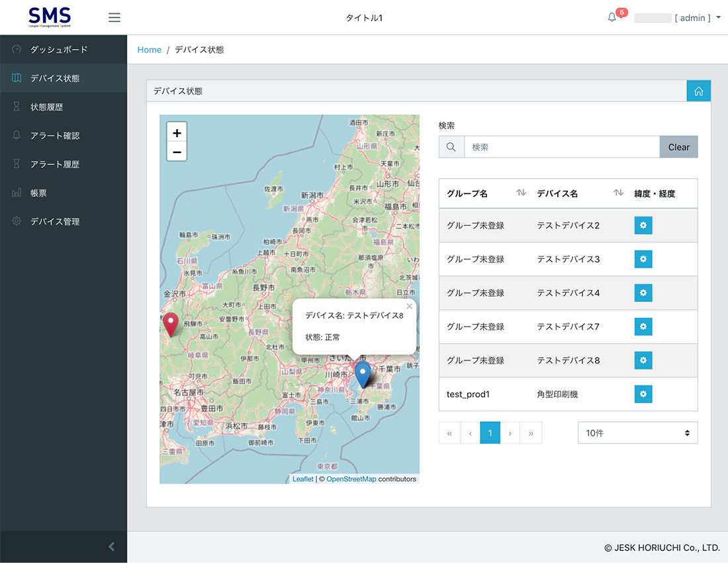This screenshot has height=563, width=728.
Task: Click the テストデバイス2 device name cell
Action: coord(569,225)
